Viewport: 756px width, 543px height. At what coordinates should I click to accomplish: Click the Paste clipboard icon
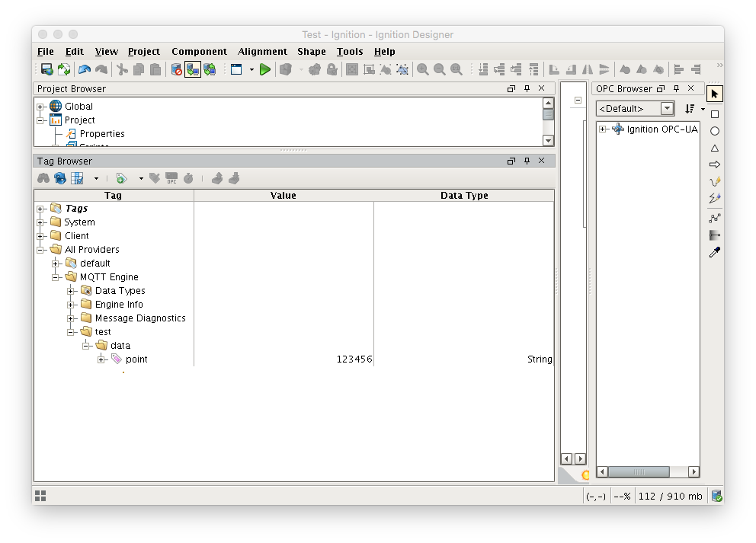coord(155,69)
